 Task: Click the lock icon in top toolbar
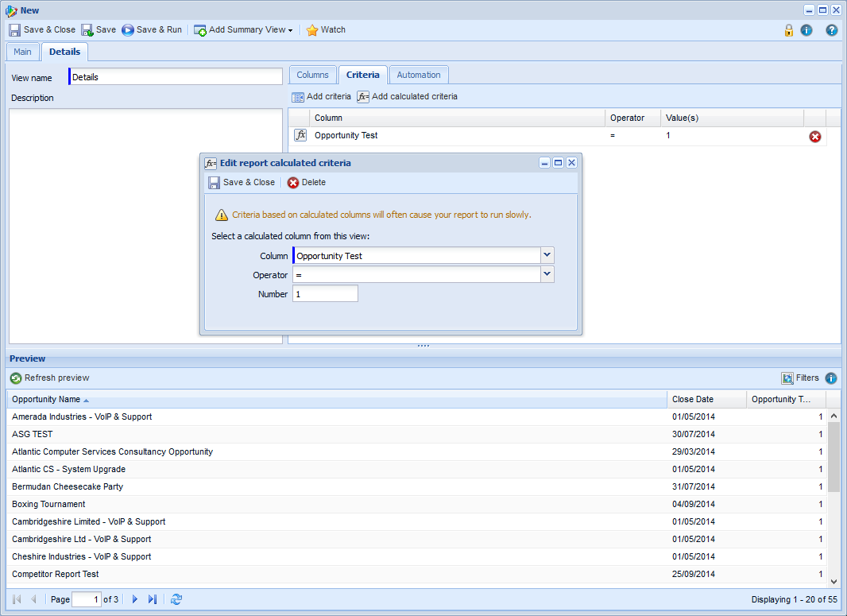(788, 30)
